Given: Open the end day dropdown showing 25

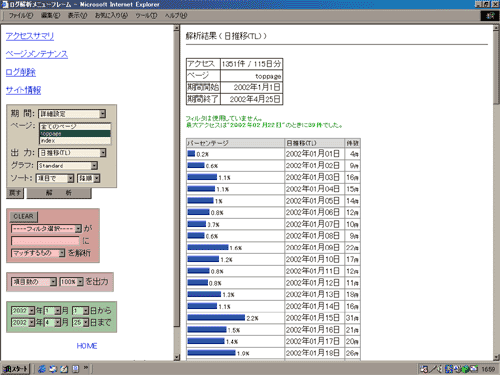Looking at the screenshot, I should [80, 323].
